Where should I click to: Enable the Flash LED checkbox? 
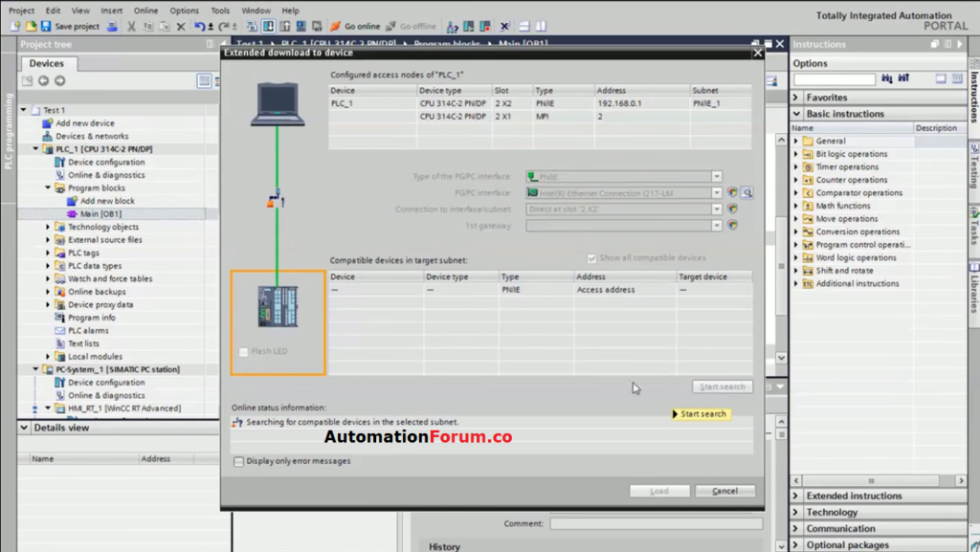(242, 352)
